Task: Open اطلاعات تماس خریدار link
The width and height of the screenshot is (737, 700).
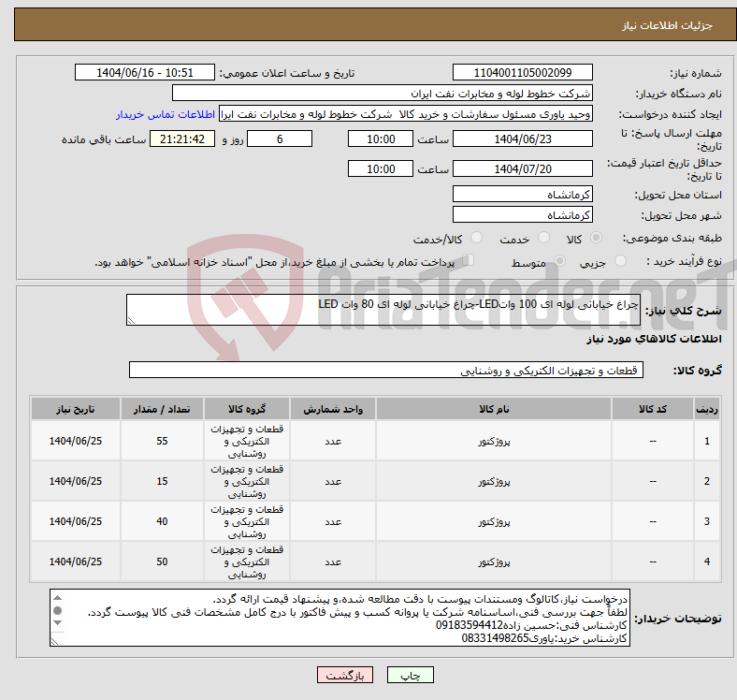Action: coord(166,114)
